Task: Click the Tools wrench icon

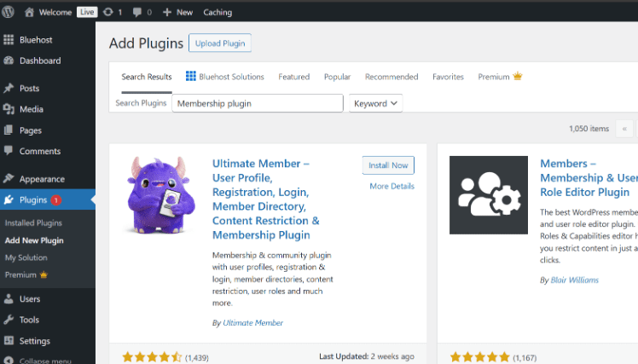Action: 9,320
